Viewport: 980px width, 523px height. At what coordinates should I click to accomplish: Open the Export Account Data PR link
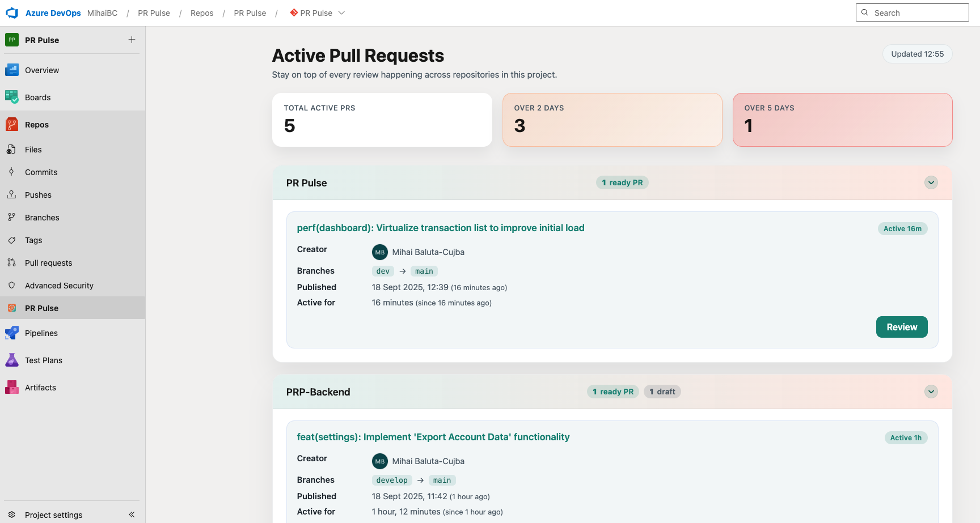433,437
